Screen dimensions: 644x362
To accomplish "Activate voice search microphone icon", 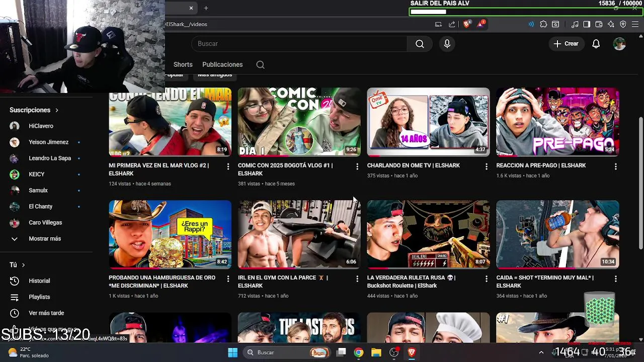I will [x=447, y=44].
